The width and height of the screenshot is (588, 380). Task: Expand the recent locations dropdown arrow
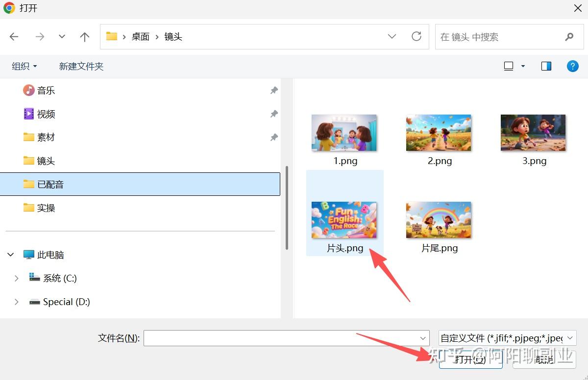point(62,37)
